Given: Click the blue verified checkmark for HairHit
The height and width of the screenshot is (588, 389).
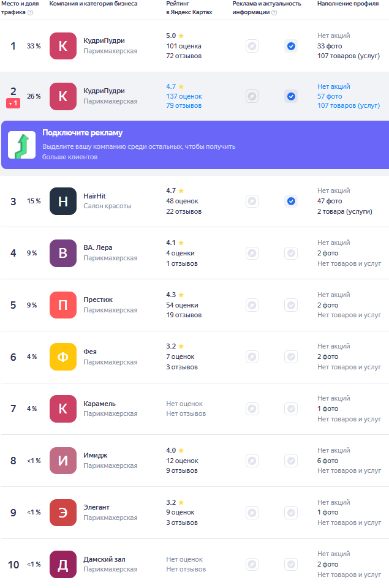Looking at the screenshot, I should (x=291, y=201).
